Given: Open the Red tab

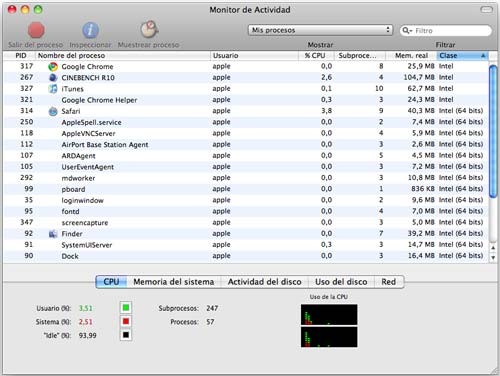Looking at the screenshot, I should pos(389,282).
